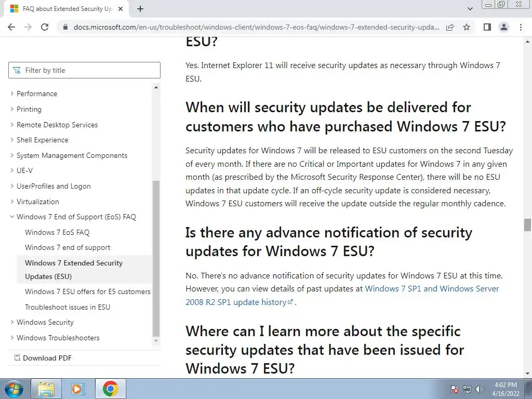Open the network status tray icon
532x399 pixels.
point(467,389)
